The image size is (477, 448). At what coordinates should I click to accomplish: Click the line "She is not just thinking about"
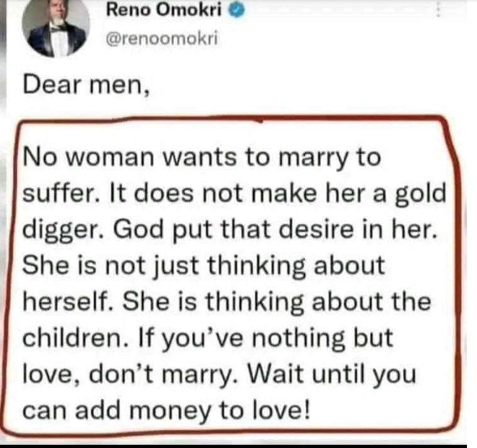click(203, 267)
